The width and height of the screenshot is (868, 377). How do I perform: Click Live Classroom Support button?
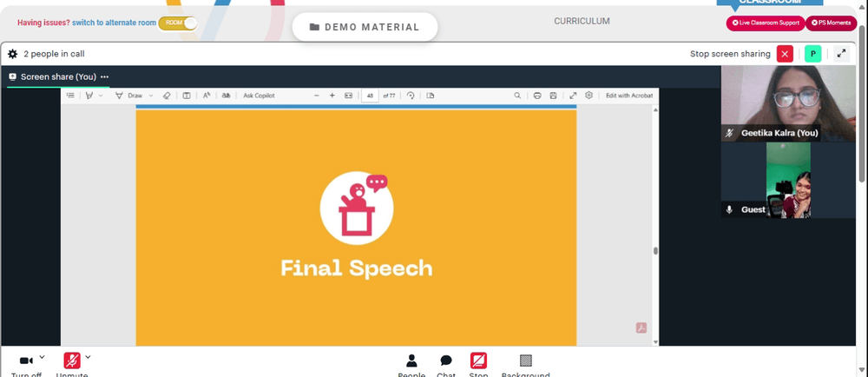765,23
